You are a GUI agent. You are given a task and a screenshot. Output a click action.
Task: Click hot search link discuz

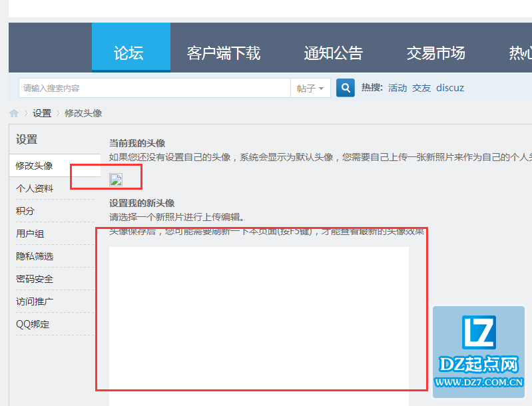[450, 88]
